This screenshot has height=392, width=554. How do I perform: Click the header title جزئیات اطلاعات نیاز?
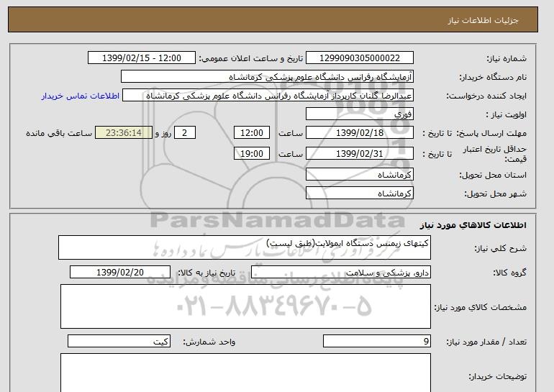click(483, 20)
